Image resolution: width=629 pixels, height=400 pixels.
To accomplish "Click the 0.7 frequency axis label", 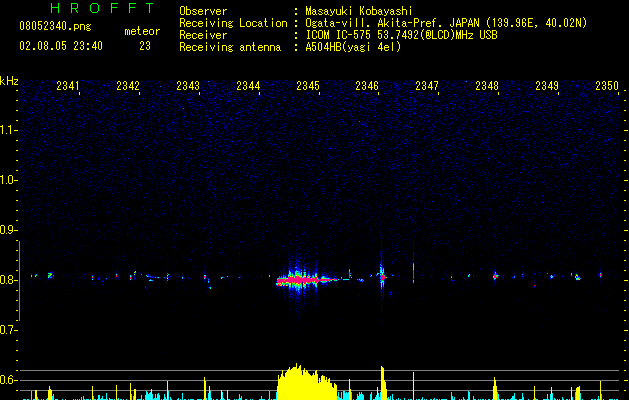I will (x=8, y=330).
